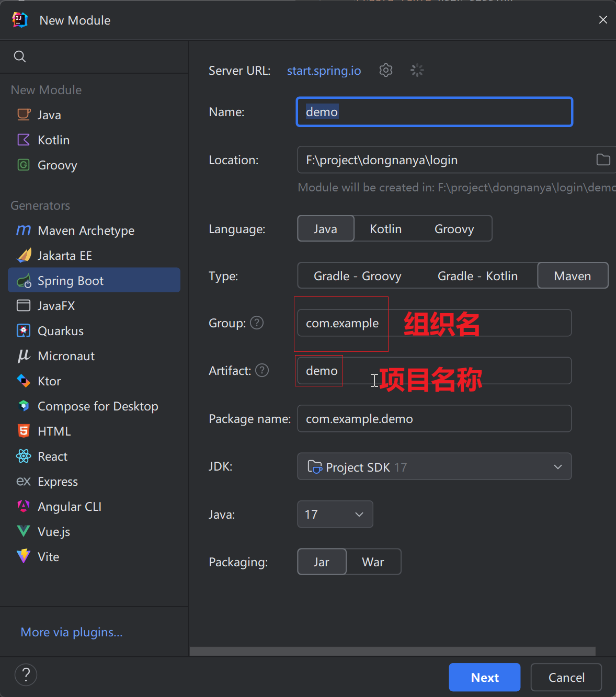
Task: Click the JavaFX window icon
Action: 24,305
